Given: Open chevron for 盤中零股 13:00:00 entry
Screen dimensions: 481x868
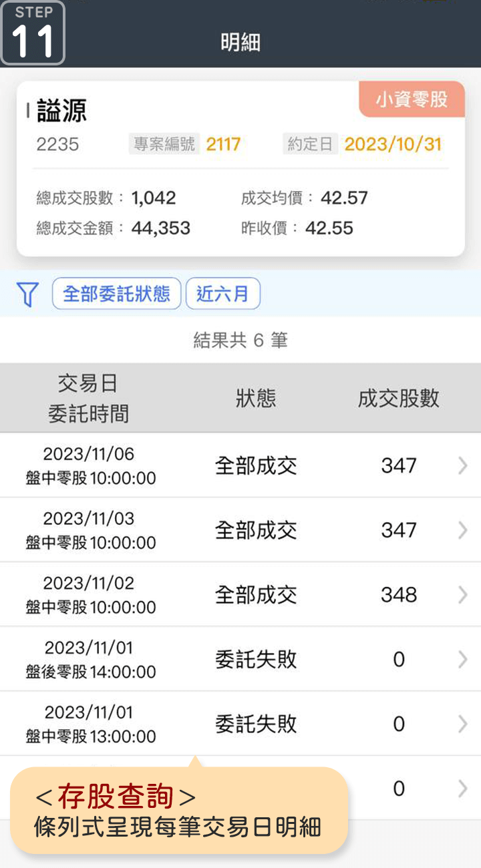Looking at the screenshot, I should pos(462,724).
